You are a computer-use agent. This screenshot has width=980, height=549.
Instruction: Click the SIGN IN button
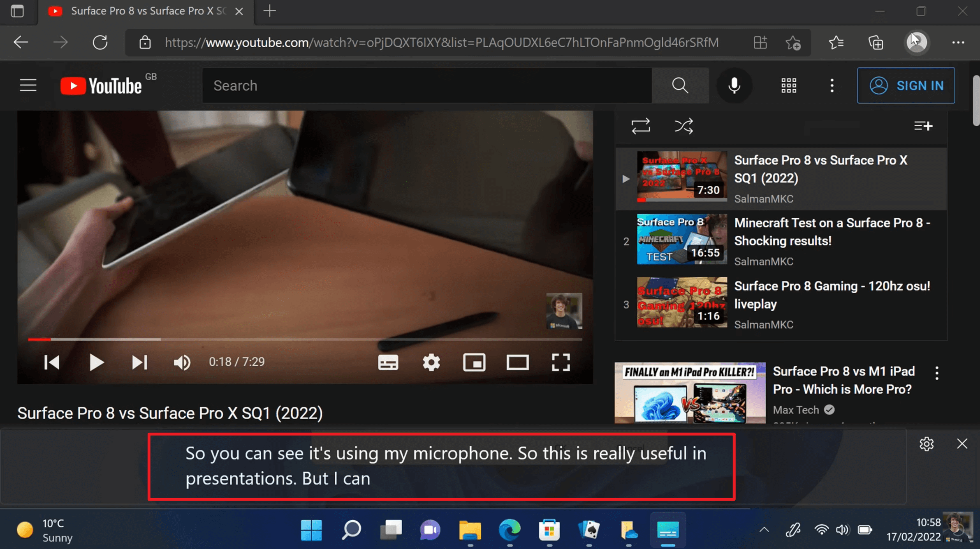pos(906,85)
